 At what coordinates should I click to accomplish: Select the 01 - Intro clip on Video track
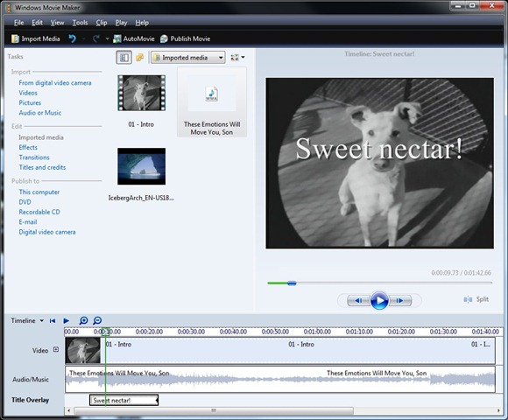[280, 351]
